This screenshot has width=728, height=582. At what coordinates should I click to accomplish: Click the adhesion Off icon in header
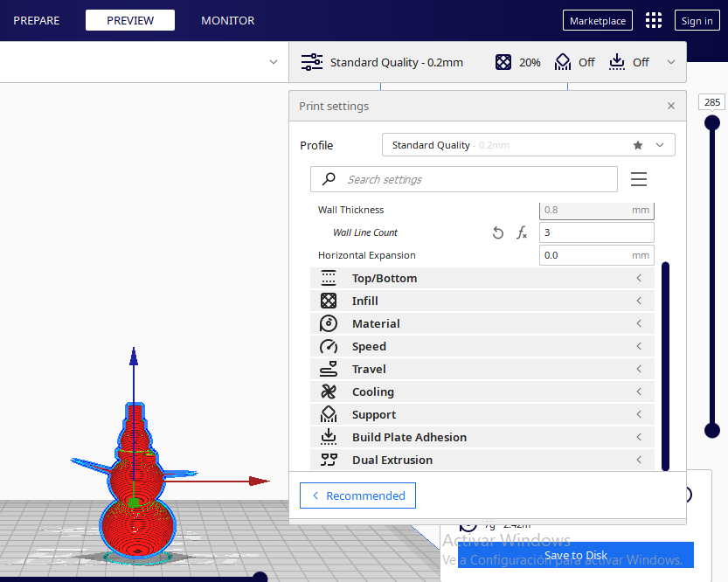[x=617, y=62]
